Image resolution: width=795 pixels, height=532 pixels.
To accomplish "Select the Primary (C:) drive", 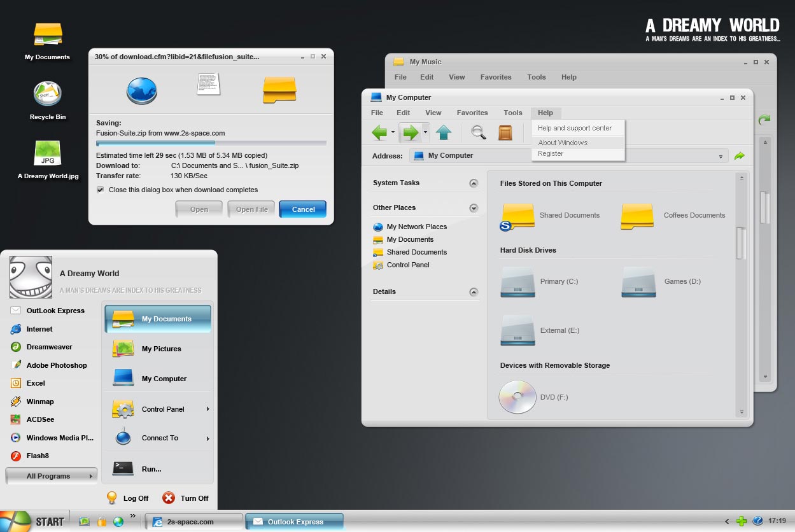I will [x=517, y=282].
